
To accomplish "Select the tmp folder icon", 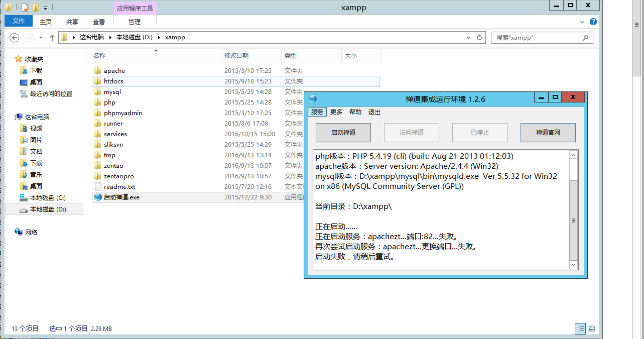I will pos(98,155).
